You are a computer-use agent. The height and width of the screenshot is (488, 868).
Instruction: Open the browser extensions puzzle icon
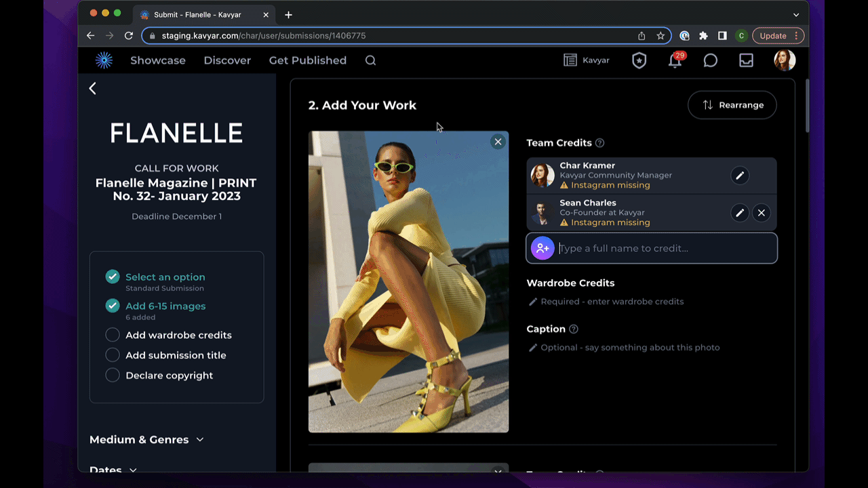pyautogui.click(x=703, y=36)
